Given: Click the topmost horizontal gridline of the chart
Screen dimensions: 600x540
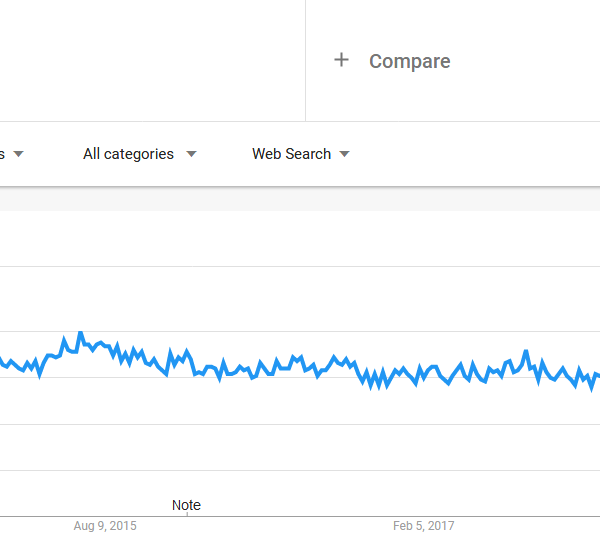Looking at the screenshot, I should click(x=300, y=266).
